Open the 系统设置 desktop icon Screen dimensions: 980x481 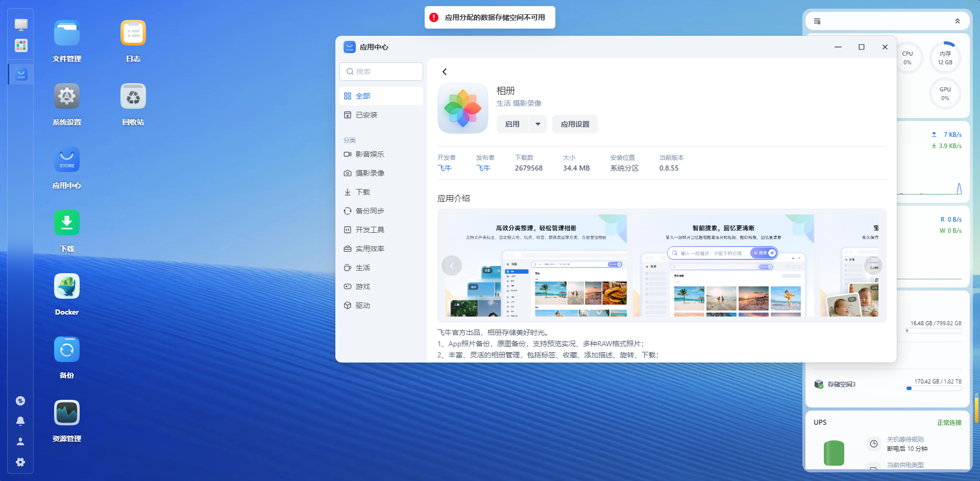67,96
